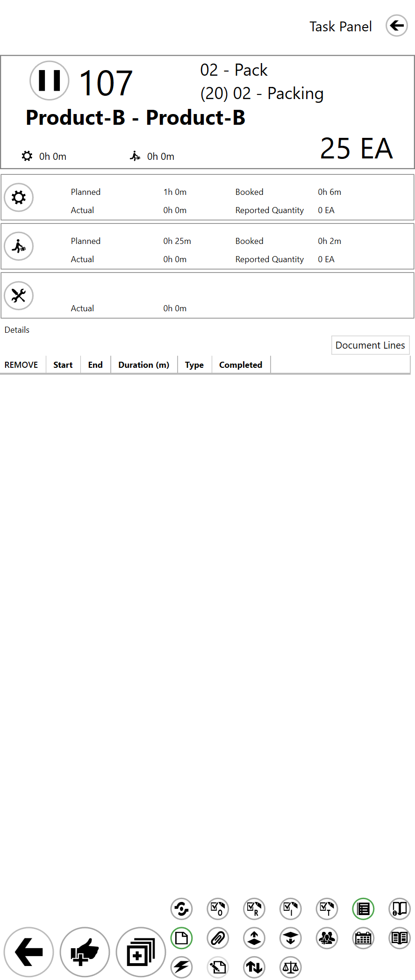
Task: Click the 'Task Panel' title text
Action: pyautogui.click(x=341, y=27)
